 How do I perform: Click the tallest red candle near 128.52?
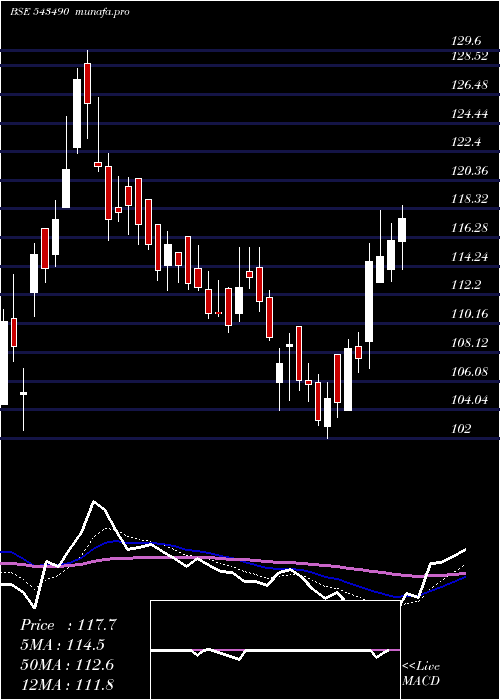(88, 83)
